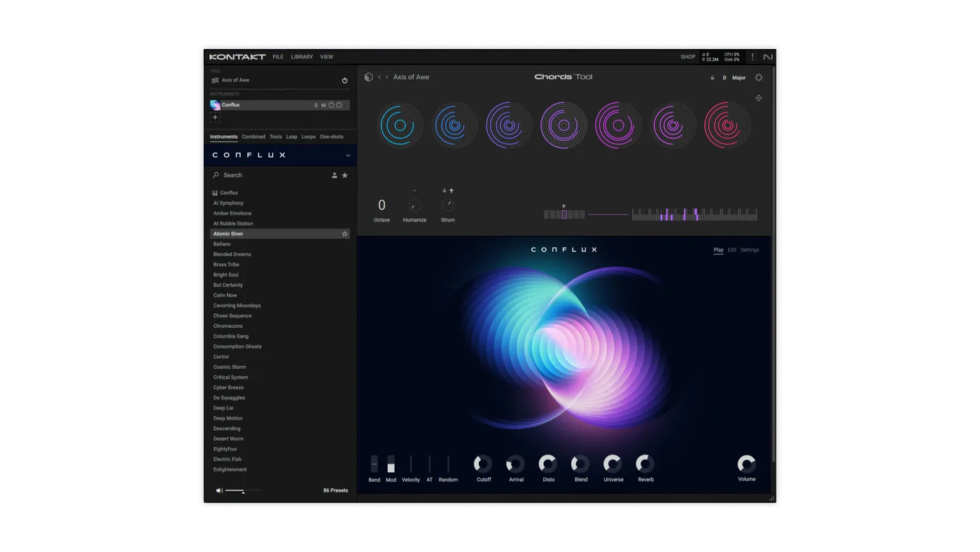The width and height of the screenshot is (980, 552).
Task: Switch to the One-shots tab
Action: pos(332,137)
